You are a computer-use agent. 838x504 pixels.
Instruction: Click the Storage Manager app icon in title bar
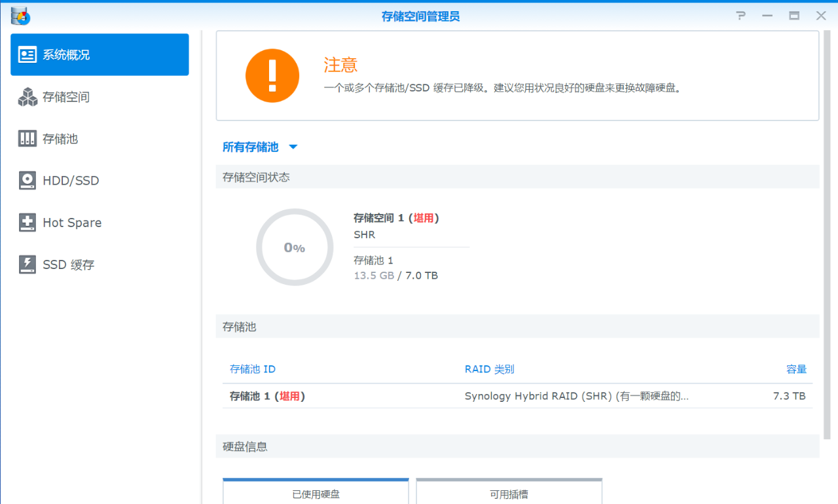pyautogui.click(x=20, y=16)
